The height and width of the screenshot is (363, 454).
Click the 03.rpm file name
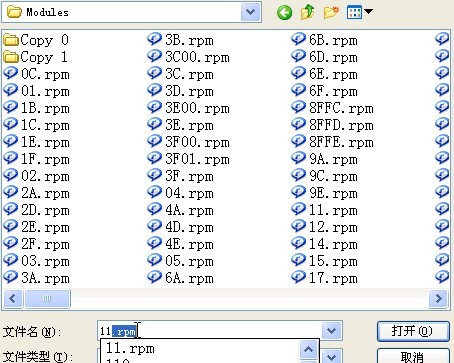(x=45, y=262)
